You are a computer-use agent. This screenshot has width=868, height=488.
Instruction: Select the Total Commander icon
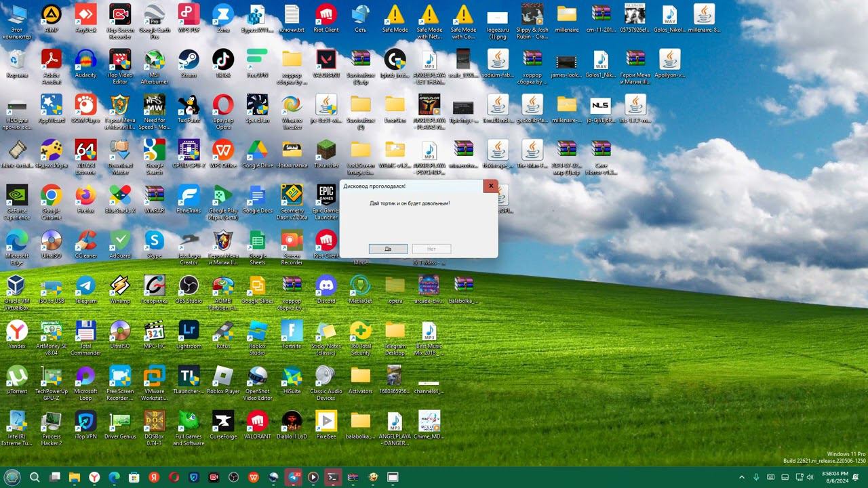(85, 338)
